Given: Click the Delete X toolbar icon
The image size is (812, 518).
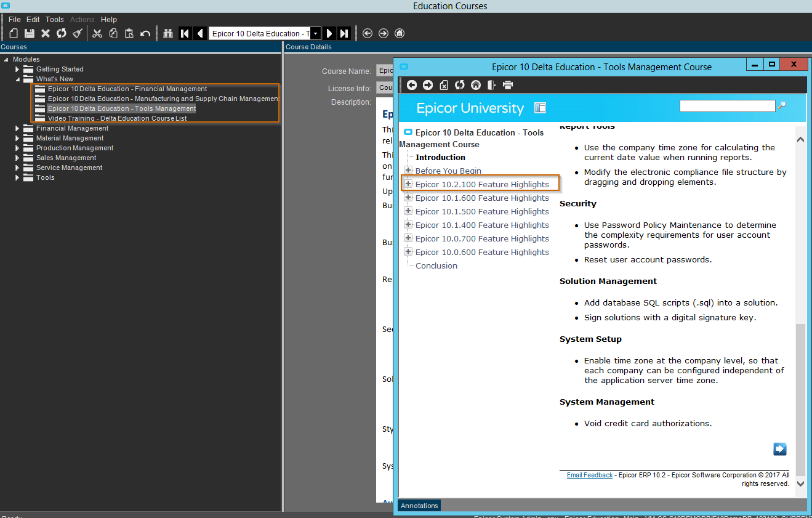Looking at the screenshot, I should point(46,33).
